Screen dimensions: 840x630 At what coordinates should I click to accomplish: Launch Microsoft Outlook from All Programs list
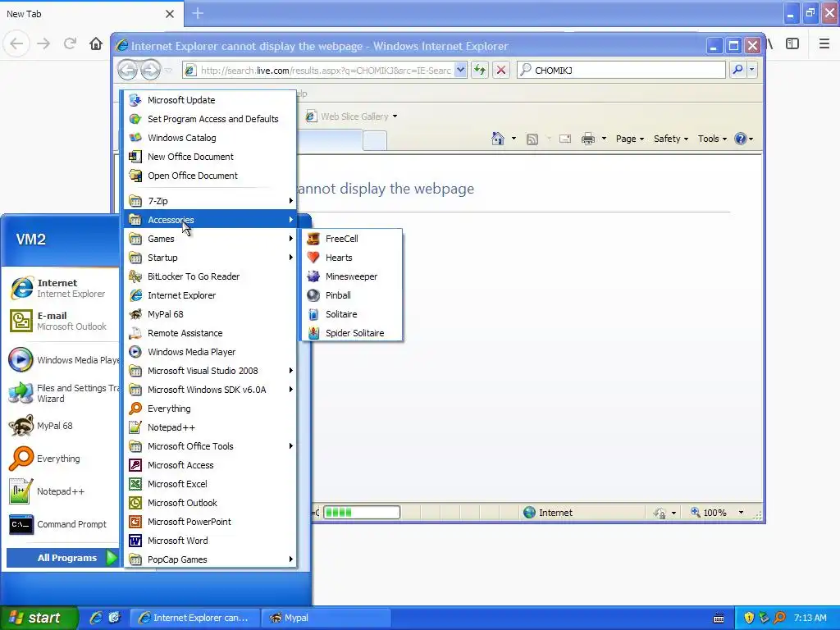[x=210, y=503]
